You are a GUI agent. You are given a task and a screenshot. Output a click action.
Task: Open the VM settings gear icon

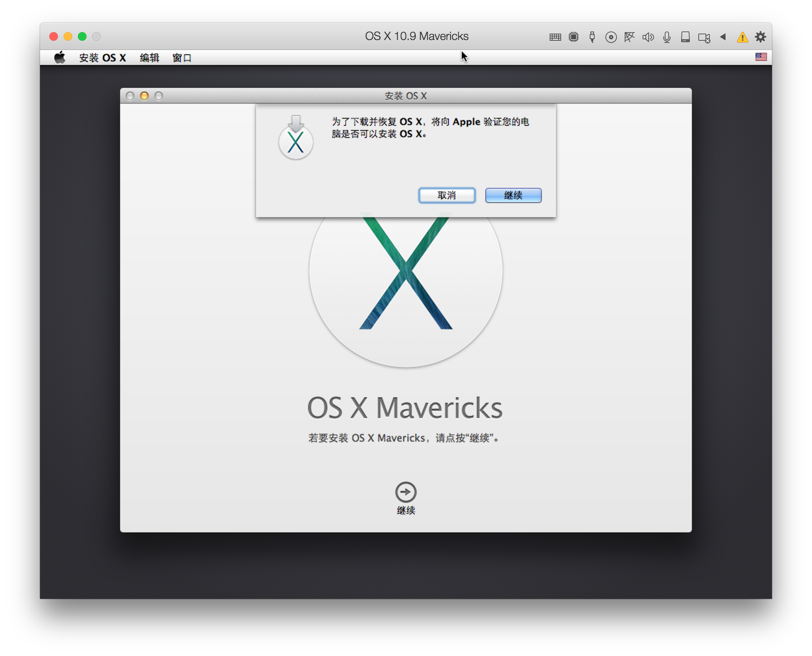coord(760,37)
